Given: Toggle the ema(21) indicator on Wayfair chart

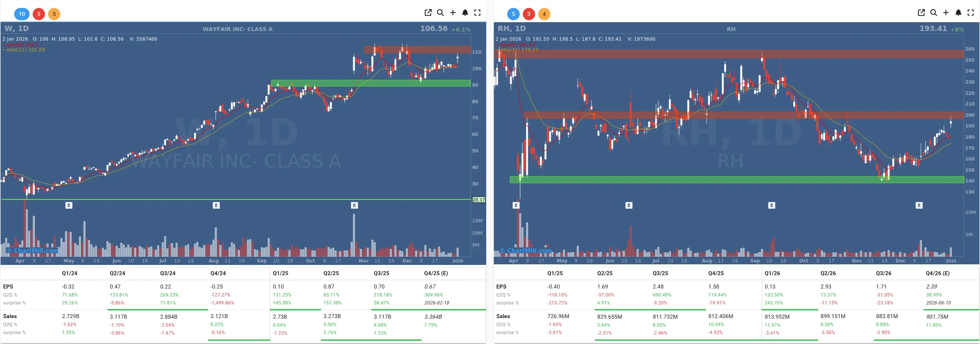Looking at the screenshot, I should point(24,50).
